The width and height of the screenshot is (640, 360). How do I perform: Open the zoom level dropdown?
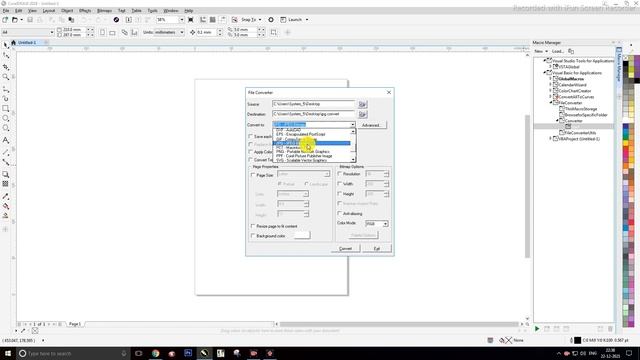click(182, 20)
